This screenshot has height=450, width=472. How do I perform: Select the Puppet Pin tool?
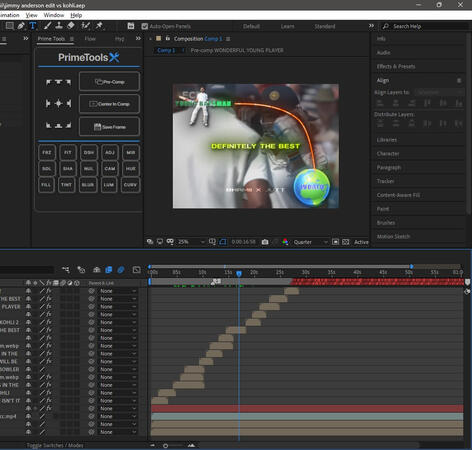99,26
